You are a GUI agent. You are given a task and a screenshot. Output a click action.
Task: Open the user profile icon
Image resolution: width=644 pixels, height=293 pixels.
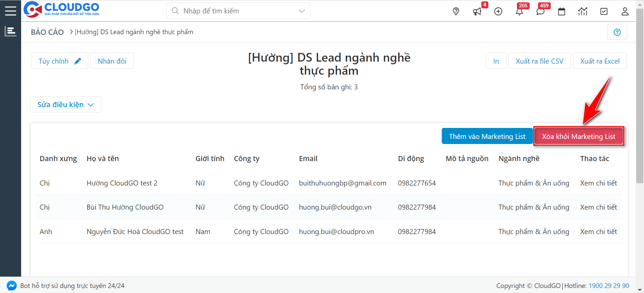(x=625, y=11)
